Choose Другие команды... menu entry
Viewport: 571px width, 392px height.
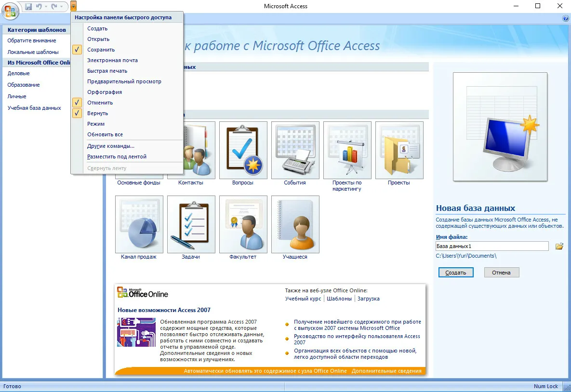pyautogui.click(x=110, y=146)
